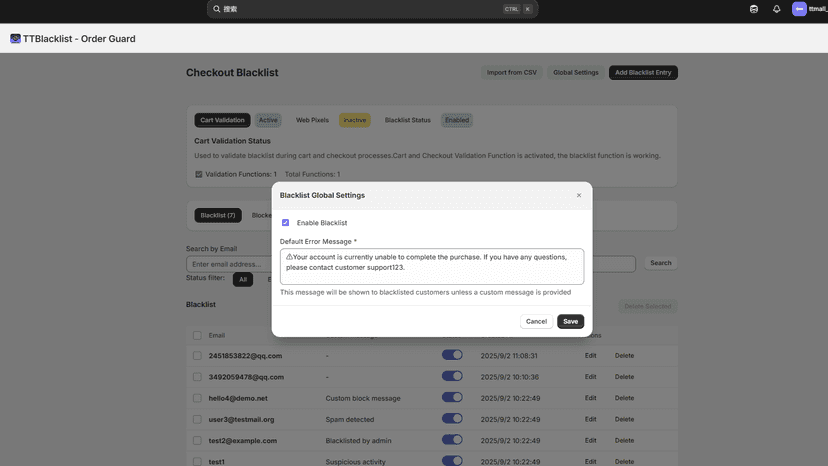
Task: Click the search magnifier icon
Action: [x=217, y=9]
